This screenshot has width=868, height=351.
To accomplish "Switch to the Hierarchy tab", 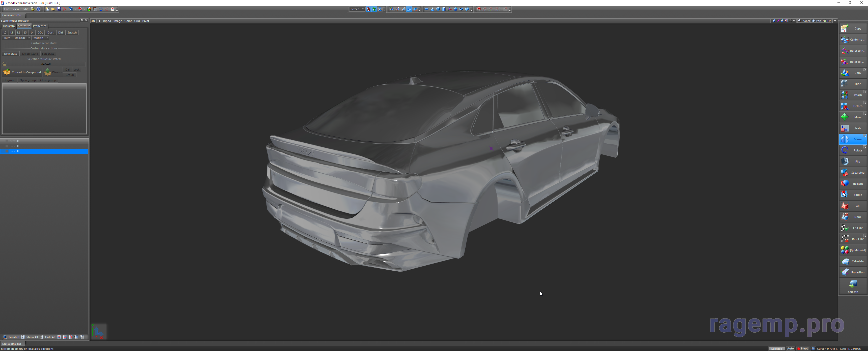I will click(x=9, y=26).
